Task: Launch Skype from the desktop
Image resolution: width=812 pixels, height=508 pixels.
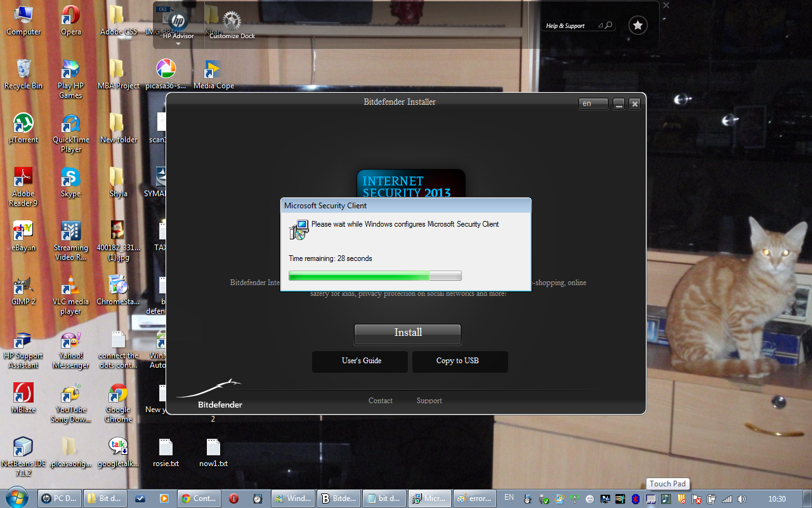Action: (x=70, y=183)
